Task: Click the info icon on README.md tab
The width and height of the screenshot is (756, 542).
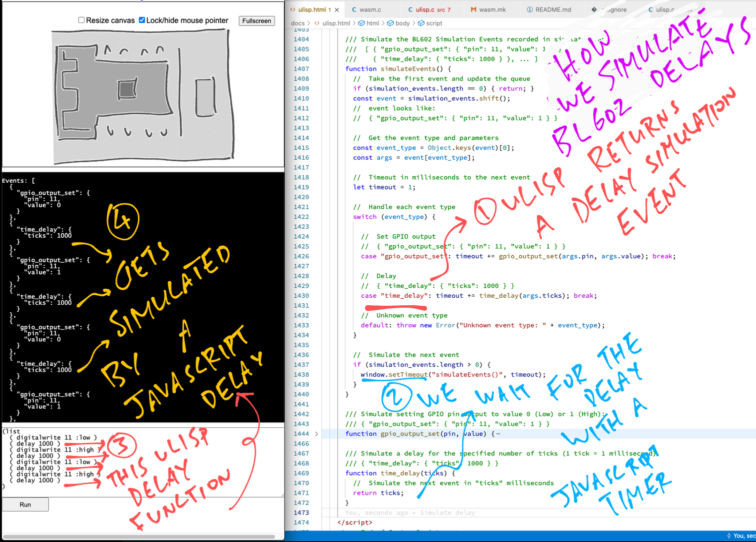Action: 529,10
